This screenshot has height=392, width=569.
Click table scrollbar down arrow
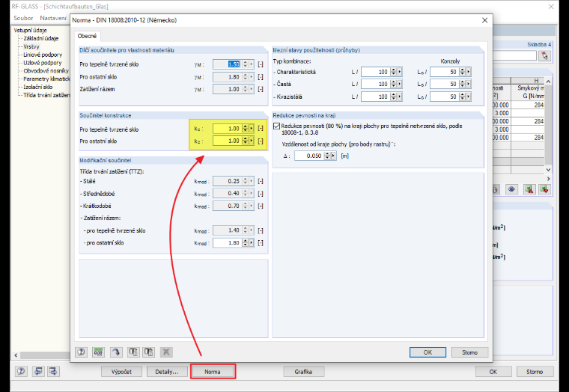[548, 169]
